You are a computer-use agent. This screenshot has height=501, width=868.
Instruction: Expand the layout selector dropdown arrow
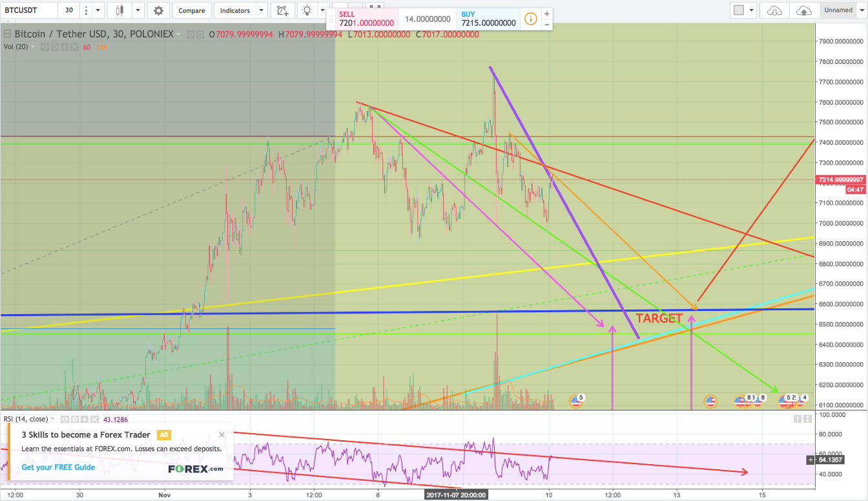point(752,10)
